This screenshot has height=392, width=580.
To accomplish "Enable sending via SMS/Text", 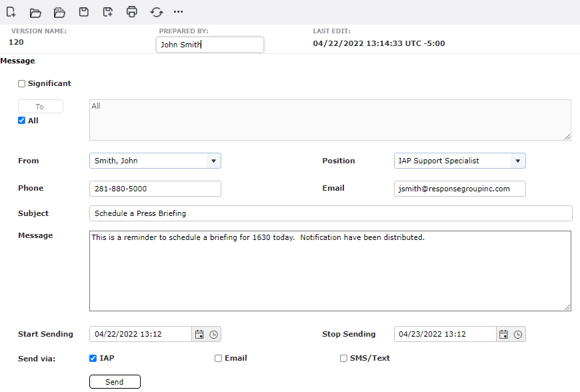I will click(x=343, y=358).
